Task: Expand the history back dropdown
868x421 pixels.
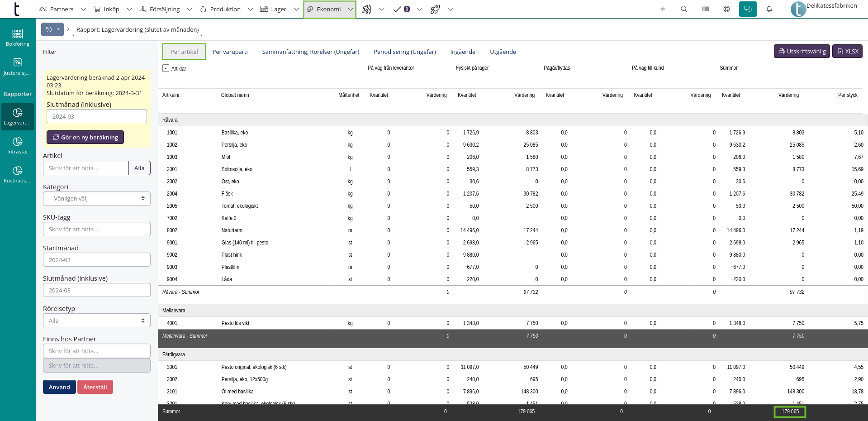Action: [58, 29]
